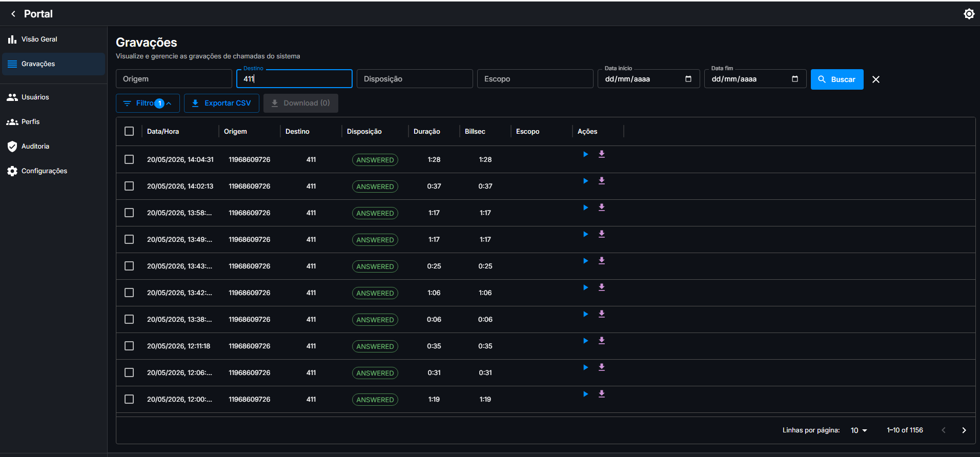Click the Buscar button
The height and width of the screenshot is (457, 980).
click(x=837, y=79)
